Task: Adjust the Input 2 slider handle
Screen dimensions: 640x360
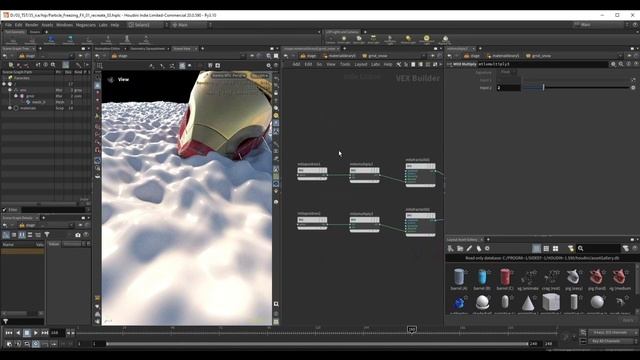Action: [x=543, y=87]
